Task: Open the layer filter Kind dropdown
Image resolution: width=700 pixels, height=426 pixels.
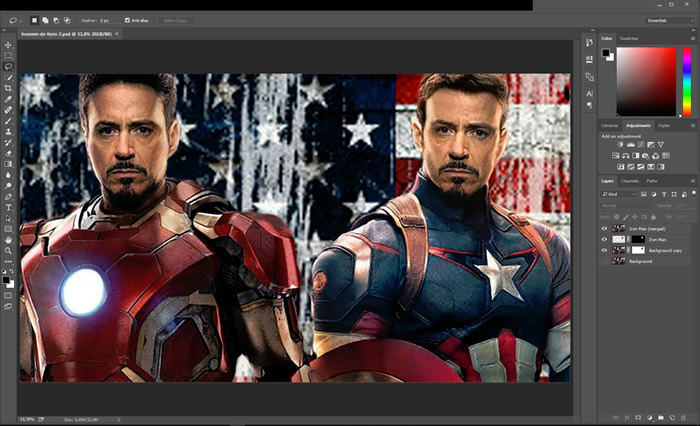Action: [619, 194]
